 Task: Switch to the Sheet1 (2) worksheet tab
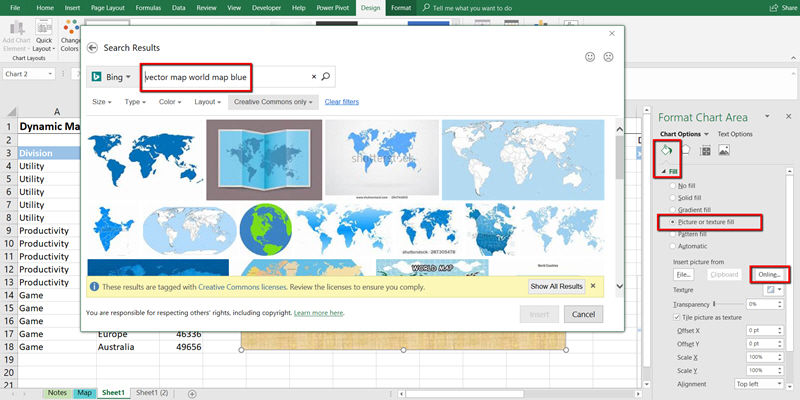tap(152, 393)
